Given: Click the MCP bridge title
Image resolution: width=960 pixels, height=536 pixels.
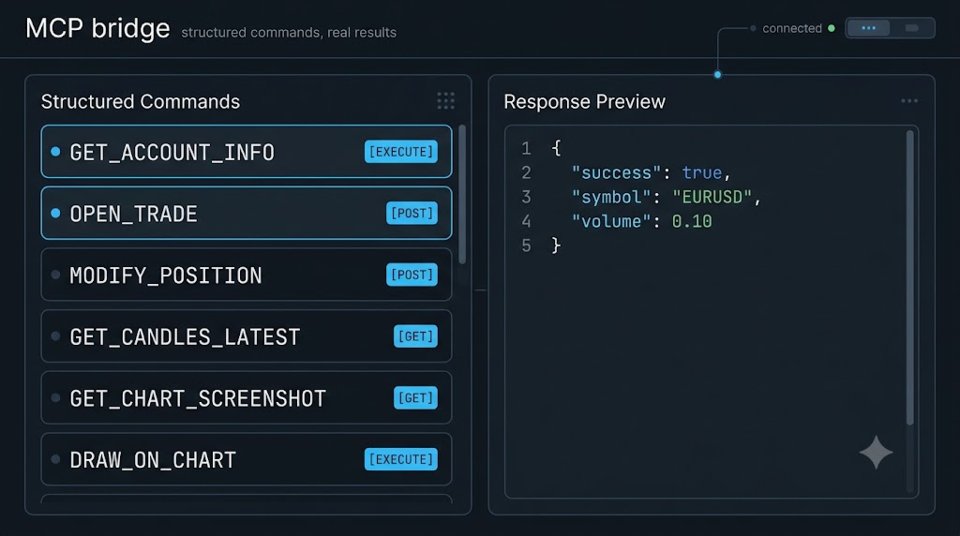Looking at the screenshot, I should (x=98, y=29).
